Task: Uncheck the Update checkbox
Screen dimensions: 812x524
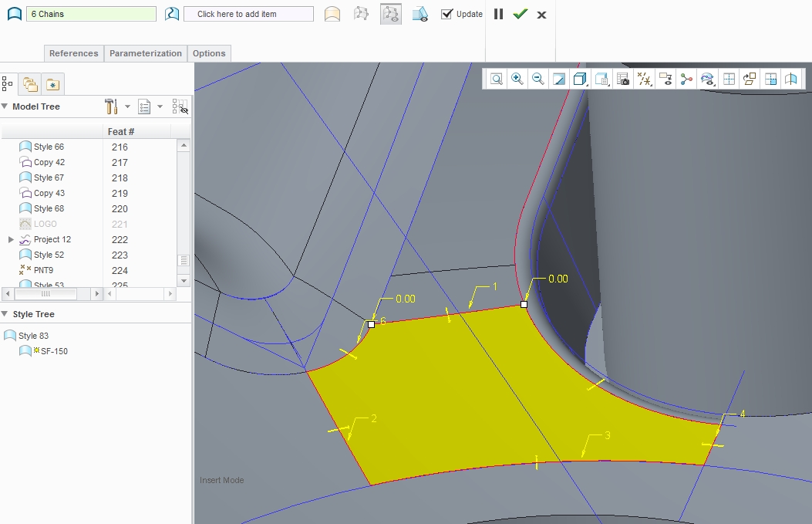Action: point(446,14)
